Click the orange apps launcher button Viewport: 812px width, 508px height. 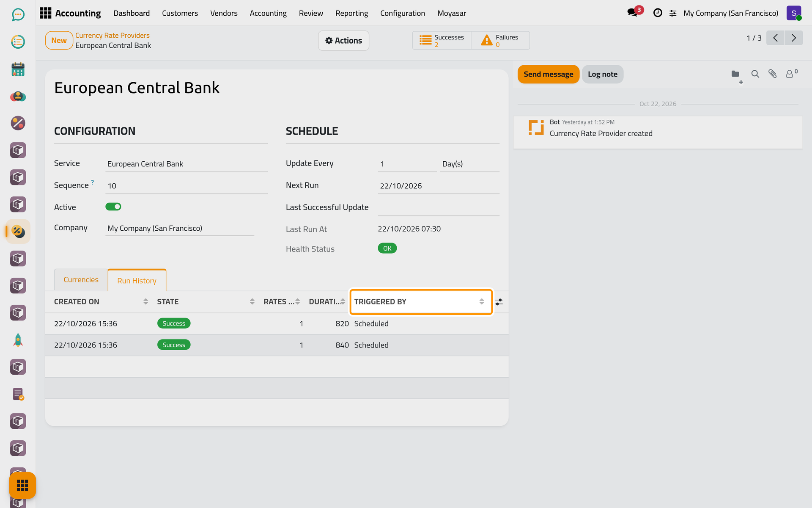click(x=22, y=485)
